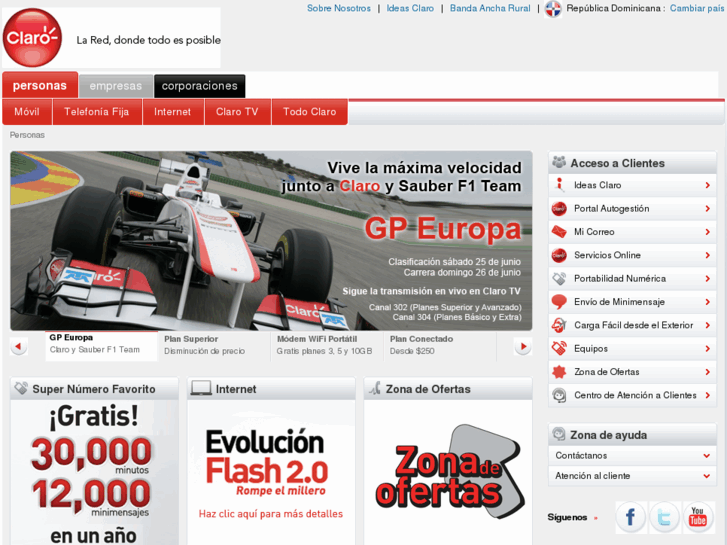
Task: Click the Dominican Republic flag icon
Action: [553, 8]
